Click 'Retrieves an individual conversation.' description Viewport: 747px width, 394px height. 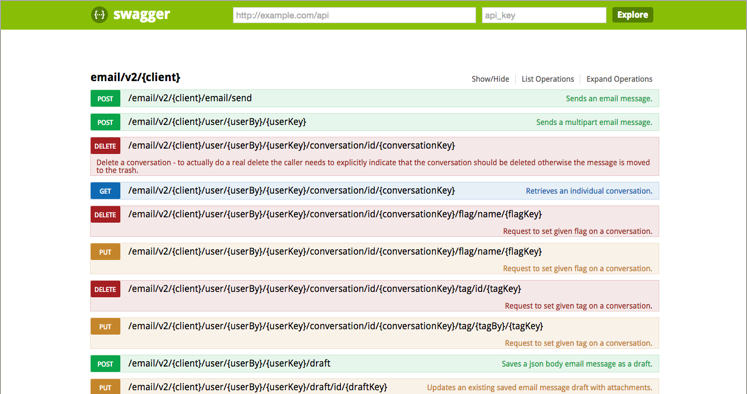tap(589, 191)
